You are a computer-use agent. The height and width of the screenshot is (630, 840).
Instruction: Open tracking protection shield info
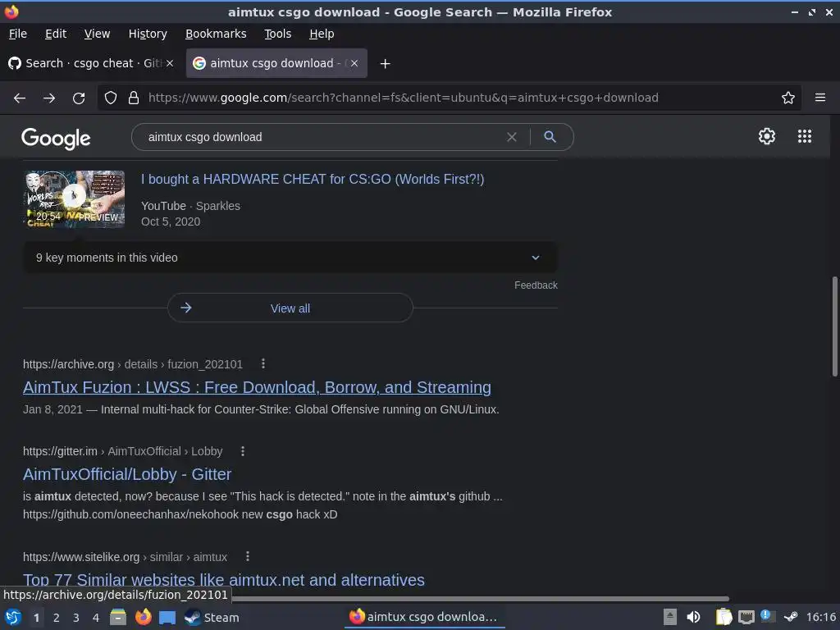(111, 98)
